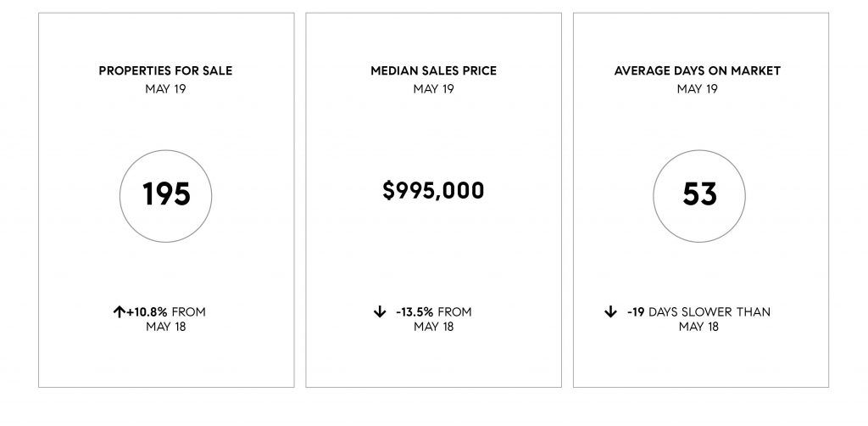Click the FROM text next to +10.8%

pyautogui.click(x=189, y=312)
